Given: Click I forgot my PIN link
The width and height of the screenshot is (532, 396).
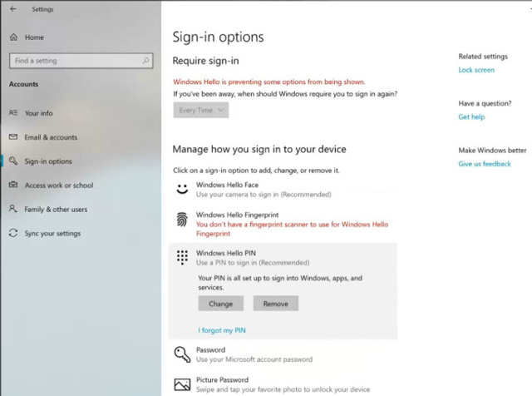Looking at the screenshot, I should (x=222, y=330).
